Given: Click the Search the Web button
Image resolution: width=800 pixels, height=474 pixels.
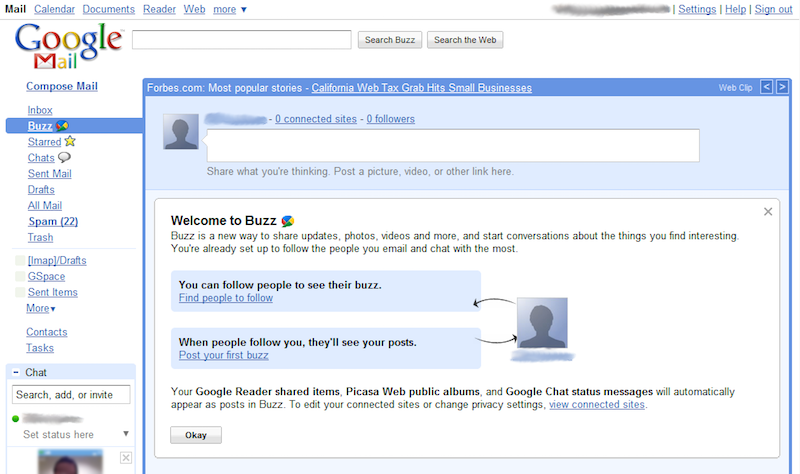Looking at the screenshot, I should click(465, 40).
